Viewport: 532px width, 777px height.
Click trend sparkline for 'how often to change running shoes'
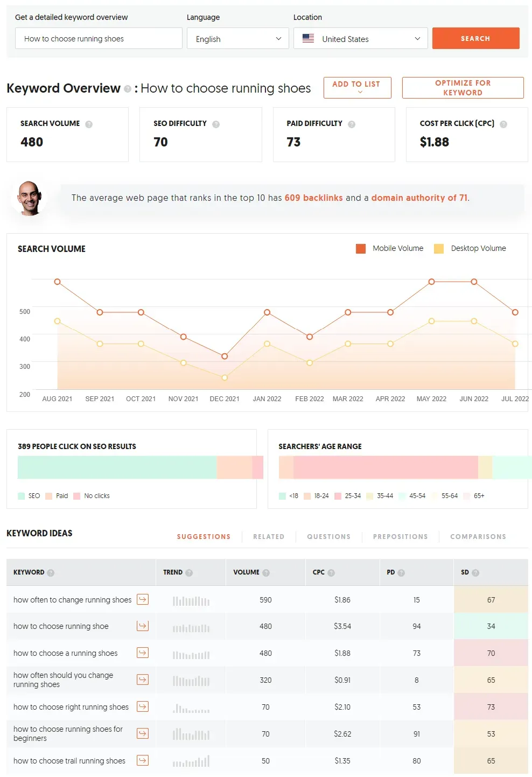(x=191, y=600)
